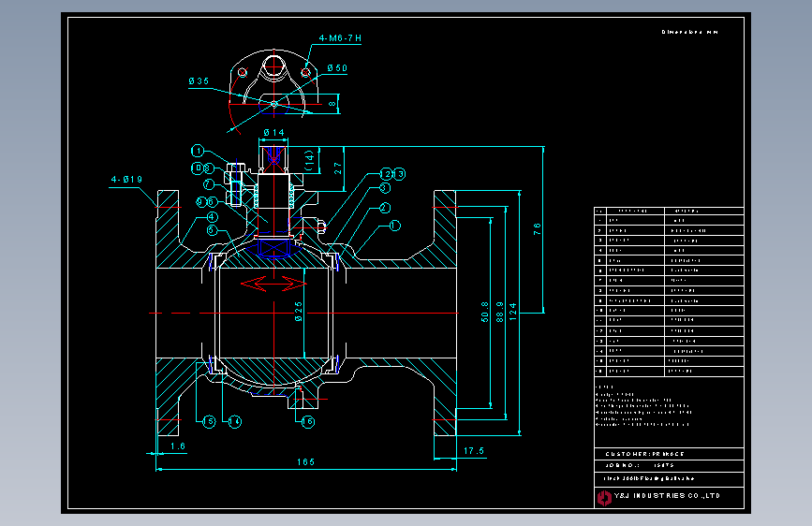812x526 pixels.
Task: Click the Ø35 diameter label
Action: click(199, 80)
